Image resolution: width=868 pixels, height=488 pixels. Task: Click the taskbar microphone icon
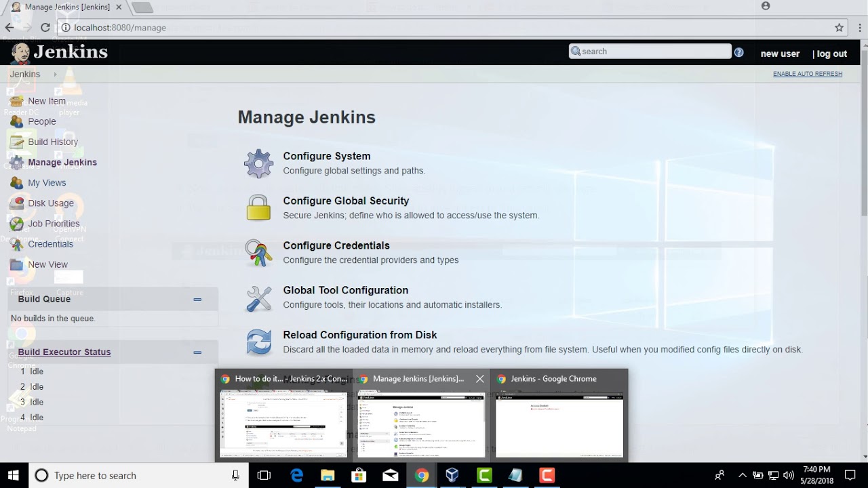(x=235, y=475)
